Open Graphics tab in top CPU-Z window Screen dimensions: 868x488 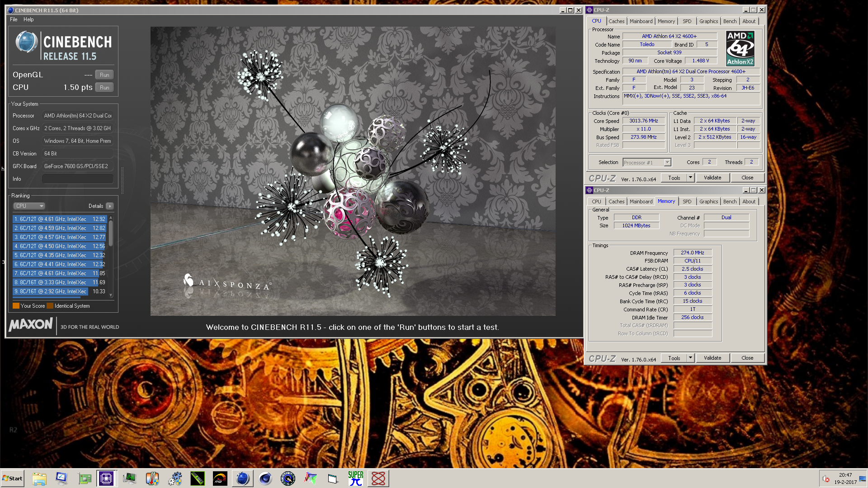point(708,21)
